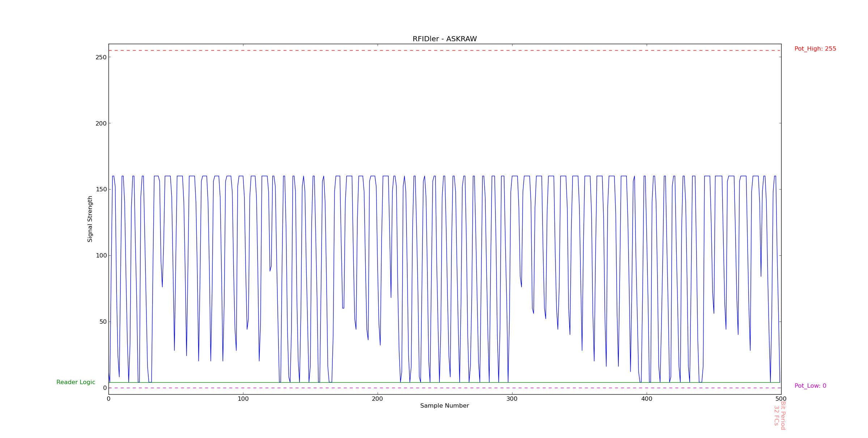The height and width of the screenshot is (438, 868).
Task: Click the Sample Number x-axis label
Action: click(x=444, y=406)
